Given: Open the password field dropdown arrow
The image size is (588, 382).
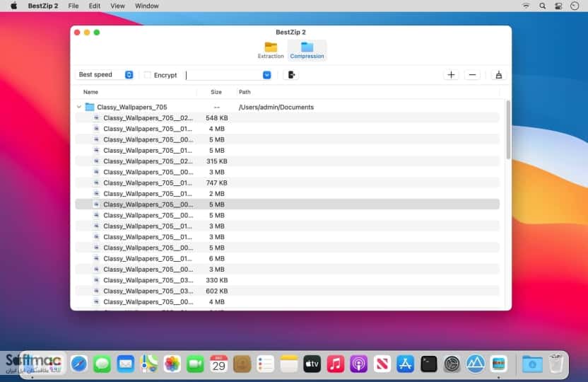Looking at the screenshot, I should click(x=266, y=75).
